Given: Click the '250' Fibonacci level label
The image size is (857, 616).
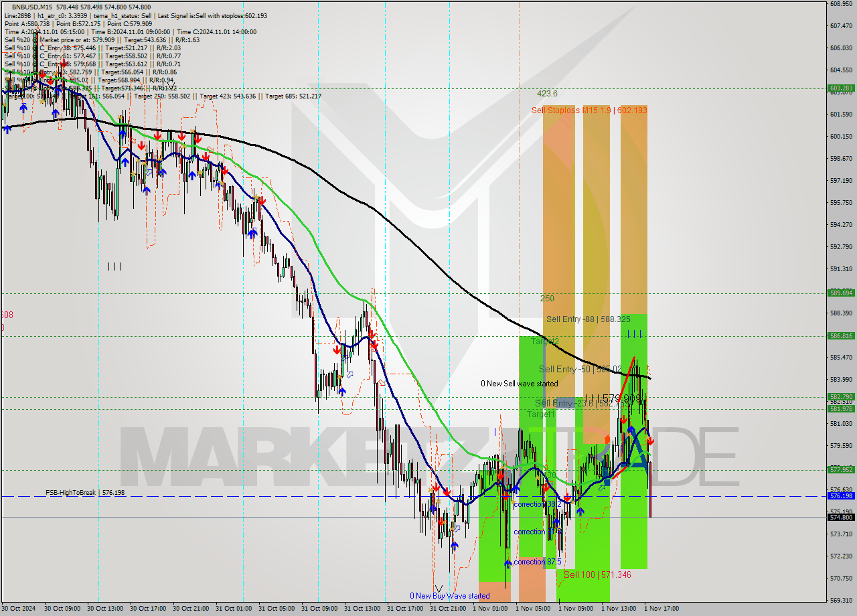Looking at the screenshot, I should [x=547, y=299].
